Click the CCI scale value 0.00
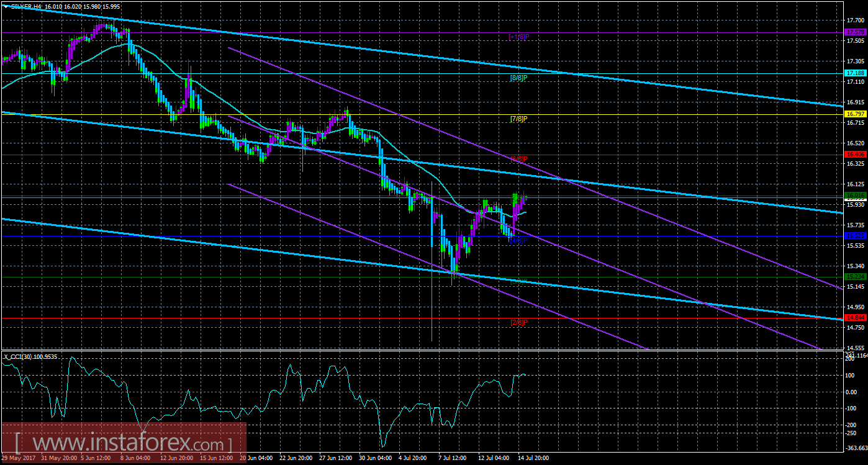This screenshot has width=868, height=465. 851,392
